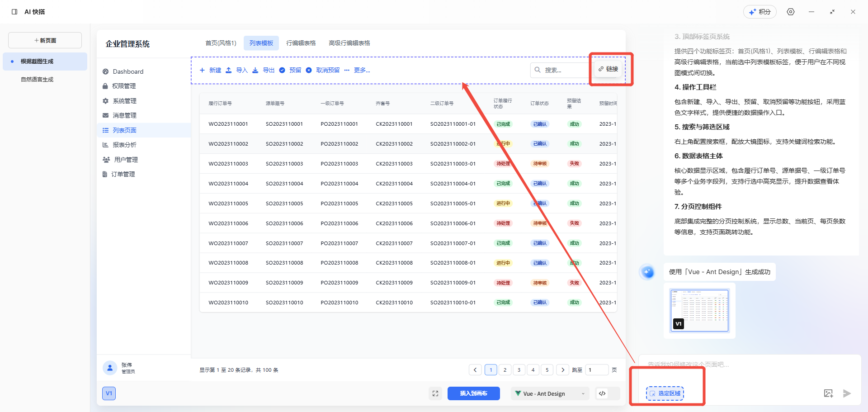Open 系统管理 in the sidebar menu
This screenshot has height=412, width=868.
(x=124, y=101)
